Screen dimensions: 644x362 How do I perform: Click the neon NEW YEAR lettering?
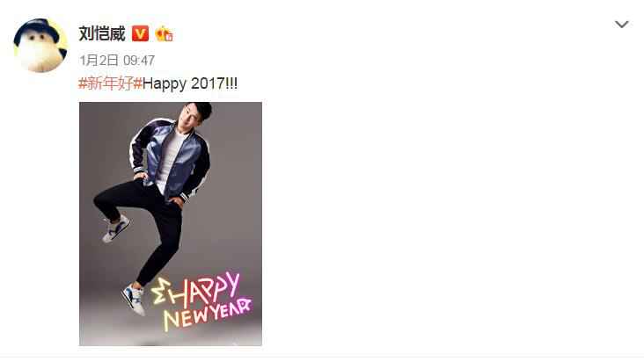[208, 315]
